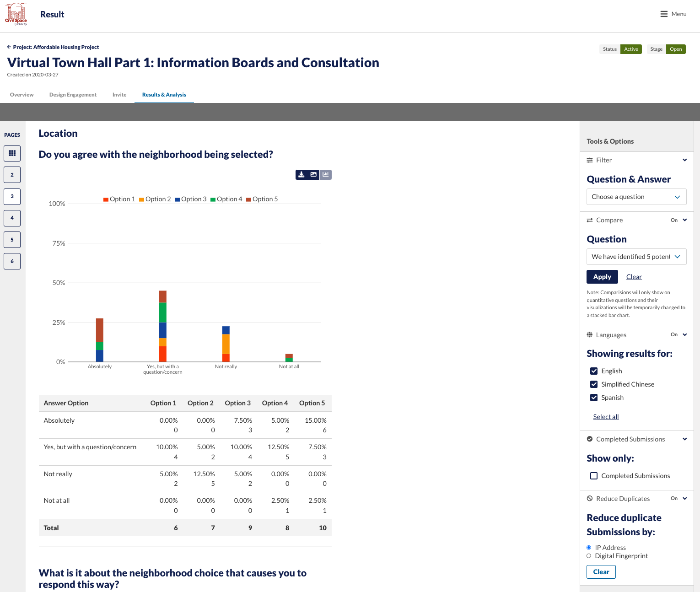Click the Completed Submissions check-circle icon

[x=590, y=439]
